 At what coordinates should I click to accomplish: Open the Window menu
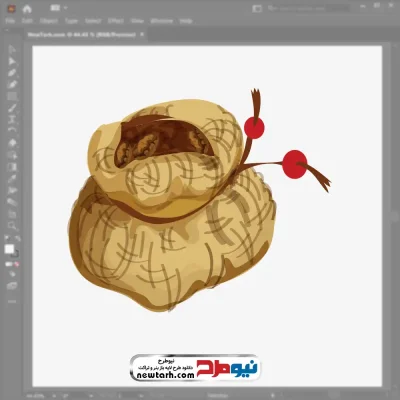[x=162, y=21]
